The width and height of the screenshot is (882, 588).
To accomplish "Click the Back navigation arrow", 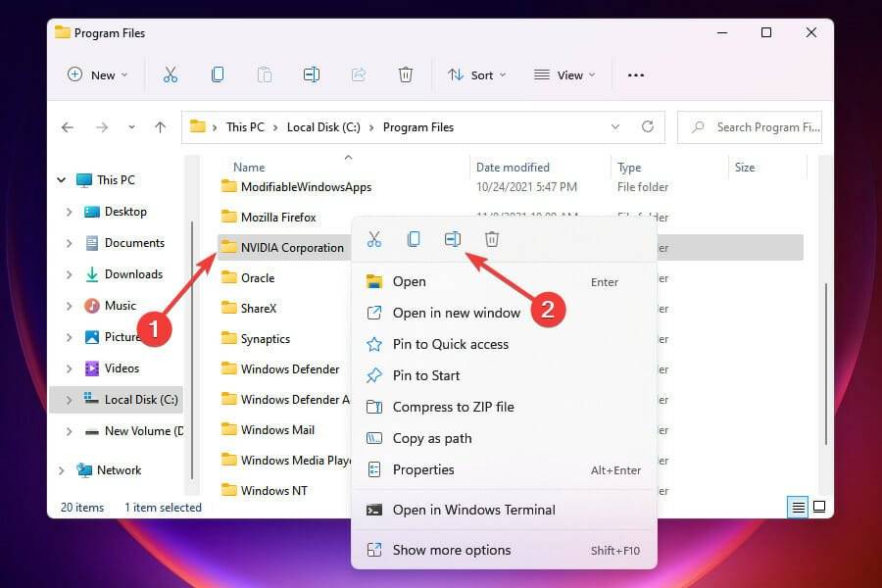I will point(67,126).
